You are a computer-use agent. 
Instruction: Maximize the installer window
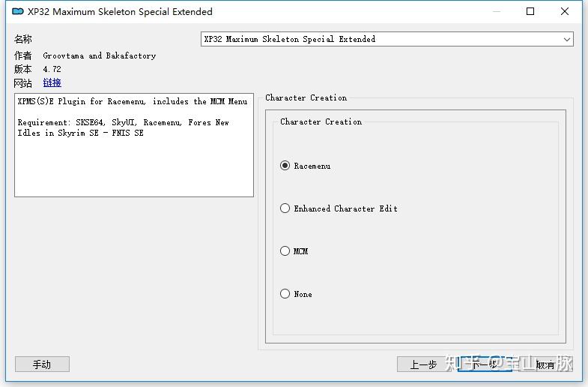[530, 11]
